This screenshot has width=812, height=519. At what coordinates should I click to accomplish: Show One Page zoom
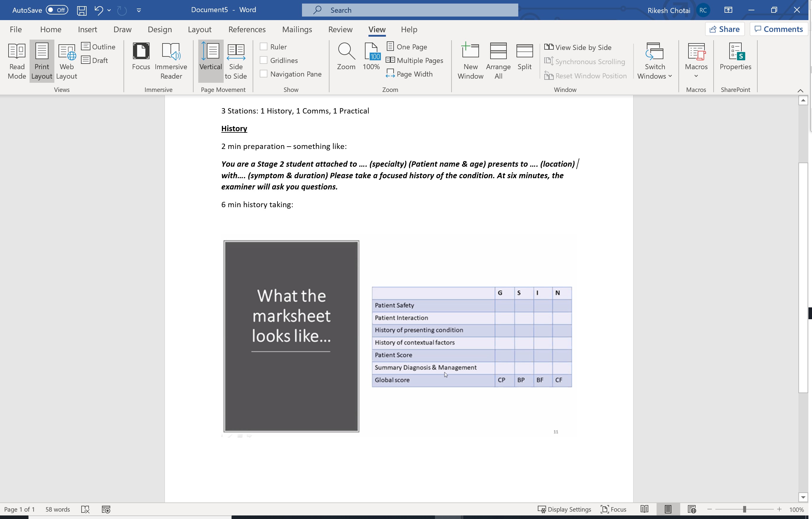(x=407, y=46)
